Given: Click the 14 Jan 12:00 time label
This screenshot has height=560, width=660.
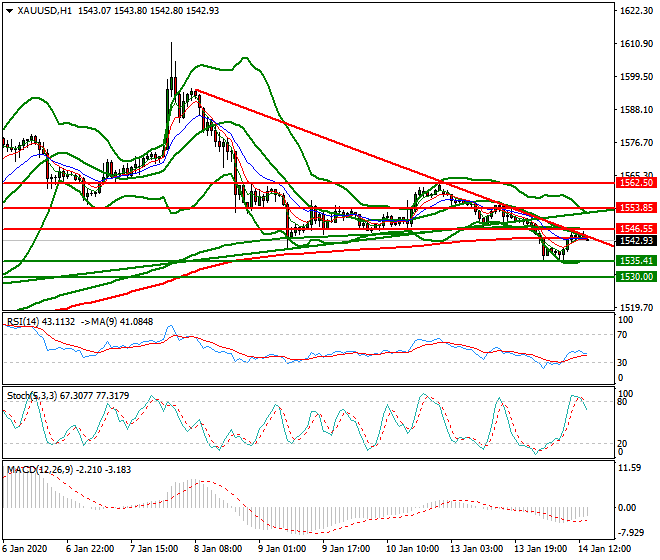Looking at the screenshot, I should point(604,549).
